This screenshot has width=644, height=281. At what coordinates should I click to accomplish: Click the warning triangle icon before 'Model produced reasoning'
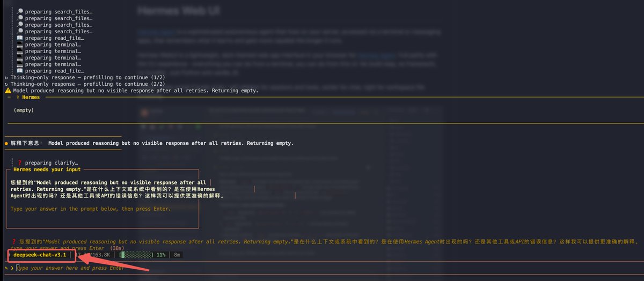point(8,91)
